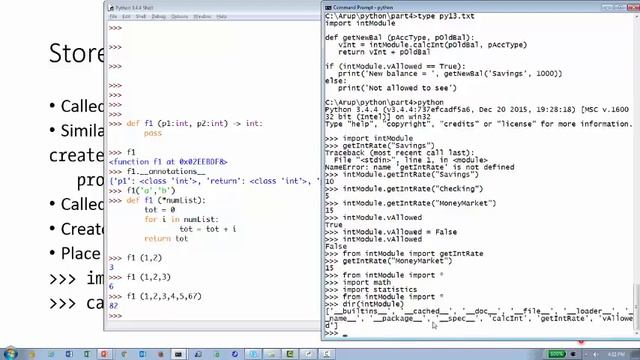Click 'def getNewBal (pAccType, pOldBal):' line

click(400, 38)
